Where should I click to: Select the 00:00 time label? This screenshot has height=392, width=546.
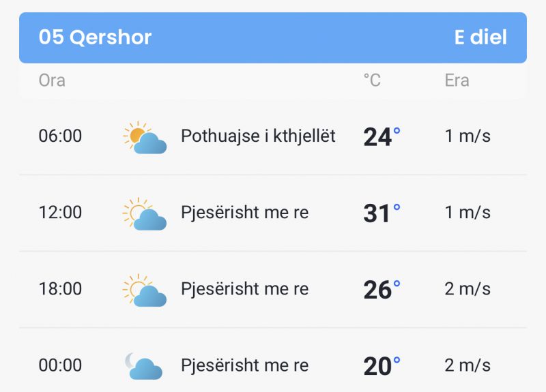click(60, 365)
